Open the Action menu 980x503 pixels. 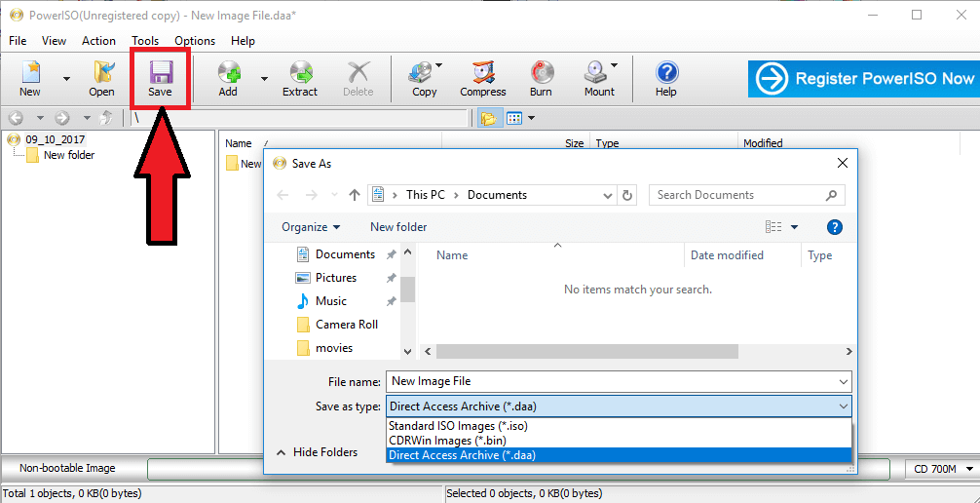tap(98, 41)
